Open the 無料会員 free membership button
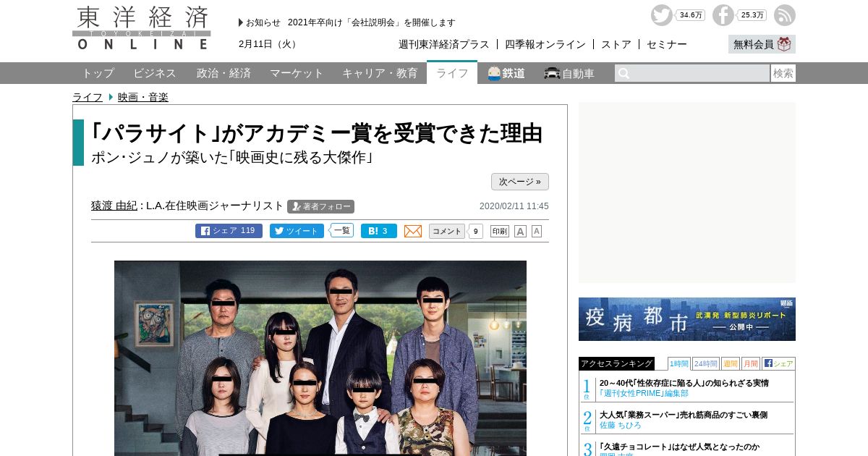This screenshot has width=868, height=456. click(762, 44)
